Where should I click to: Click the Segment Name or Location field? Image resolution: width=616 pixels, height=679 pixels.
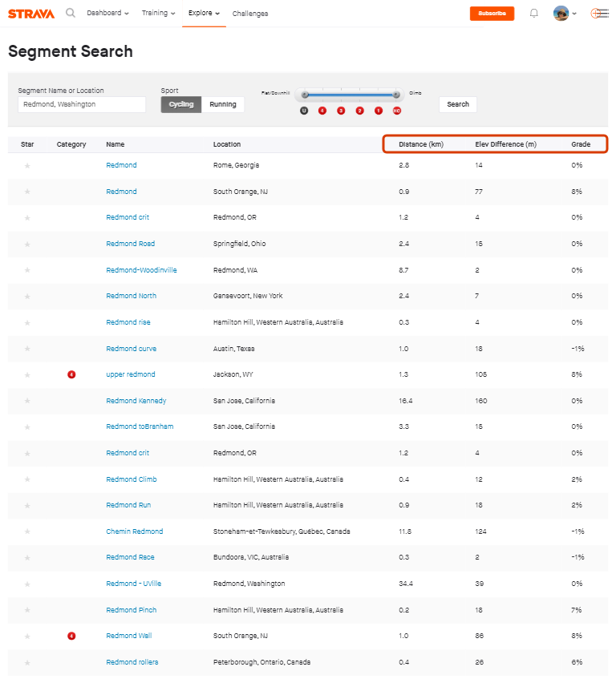82,104
